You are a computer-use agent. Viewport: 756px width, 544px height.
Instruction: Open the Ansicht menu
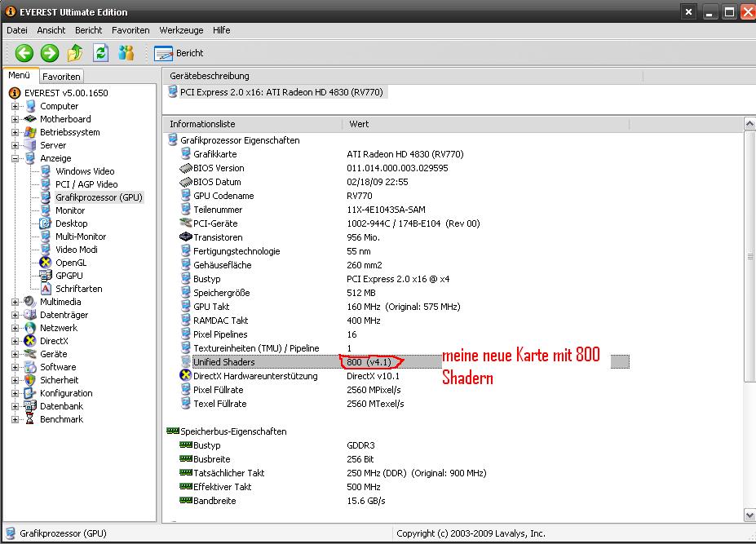(51, 30)
